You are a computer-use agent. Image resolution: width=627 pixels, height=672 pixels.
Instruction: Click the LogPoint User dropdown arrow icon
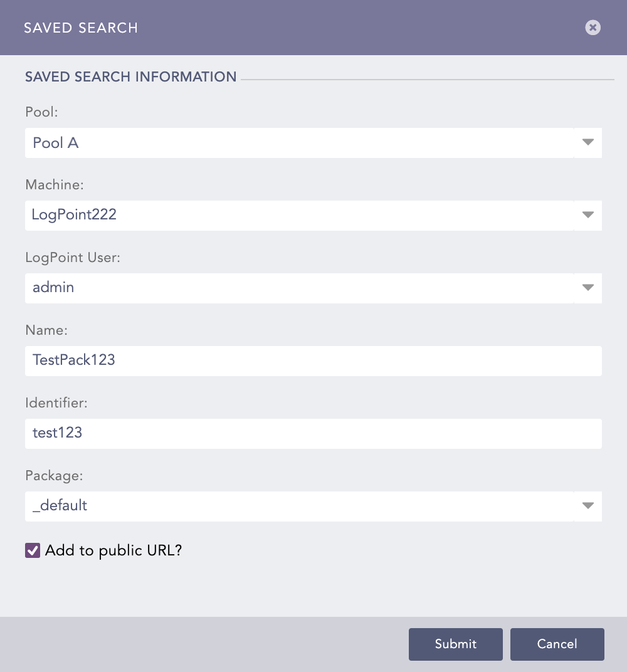tap(587, 288)
